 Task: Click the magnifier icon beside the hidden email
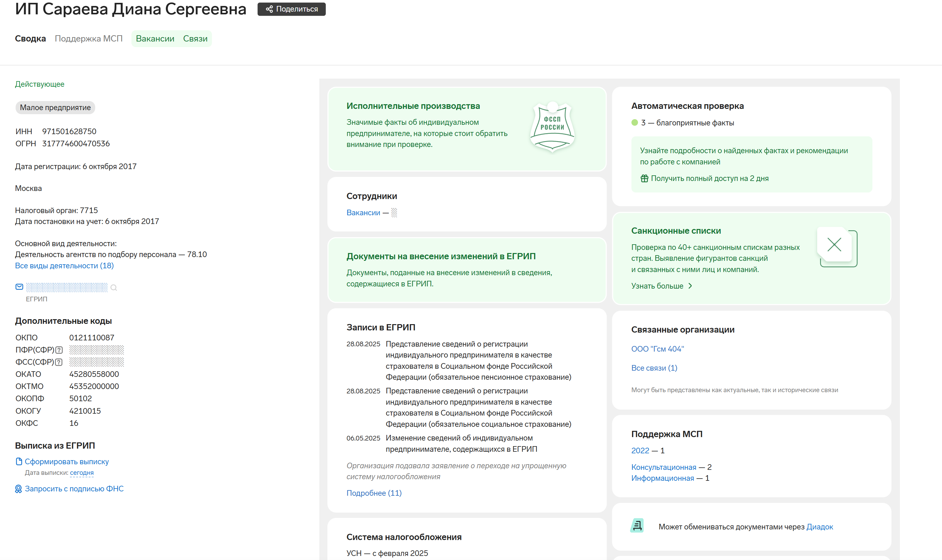point(114,288)
